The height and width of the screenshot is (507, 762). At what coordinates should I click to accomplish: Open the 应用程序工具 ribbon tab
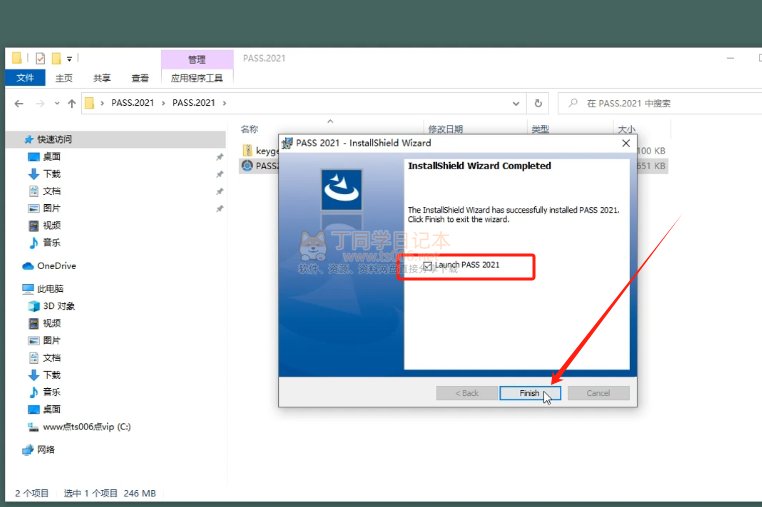pos(197,78)
